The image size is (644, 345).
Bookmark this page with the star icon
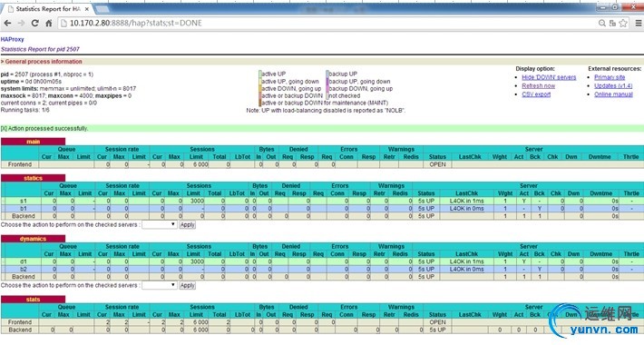click(623, 23)
